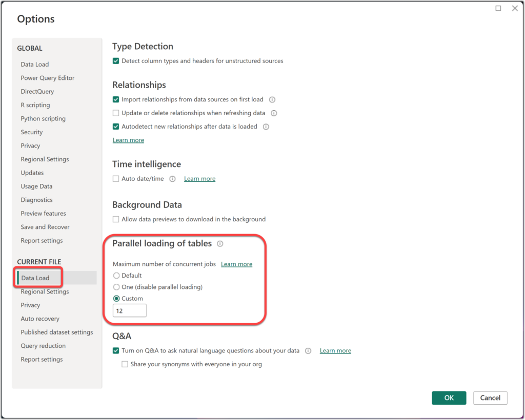Select the Default concurrent jobs option
525x420 pixels.
pos(116,276)
